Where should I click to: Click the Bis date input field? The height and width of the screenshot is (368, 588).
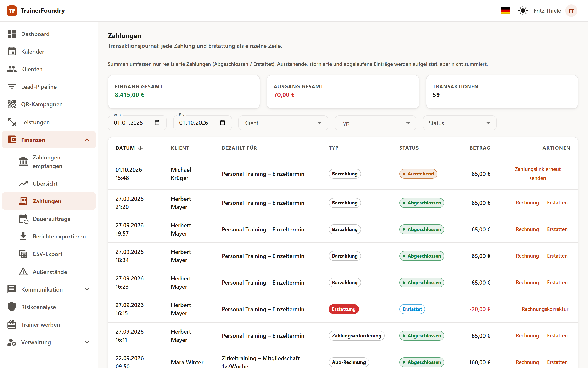[x=202, y=123]
